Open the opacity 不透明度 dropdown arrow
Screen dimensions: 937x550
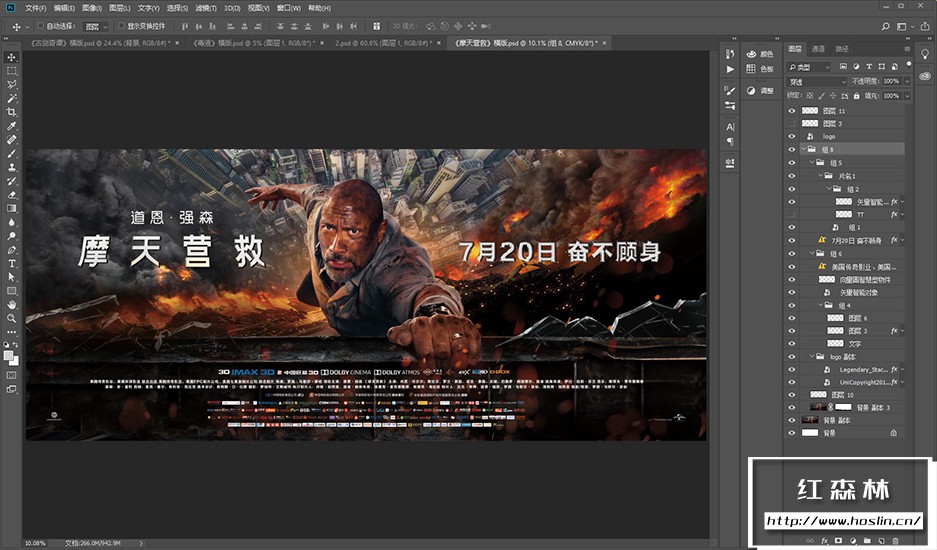tap(907, 81)
